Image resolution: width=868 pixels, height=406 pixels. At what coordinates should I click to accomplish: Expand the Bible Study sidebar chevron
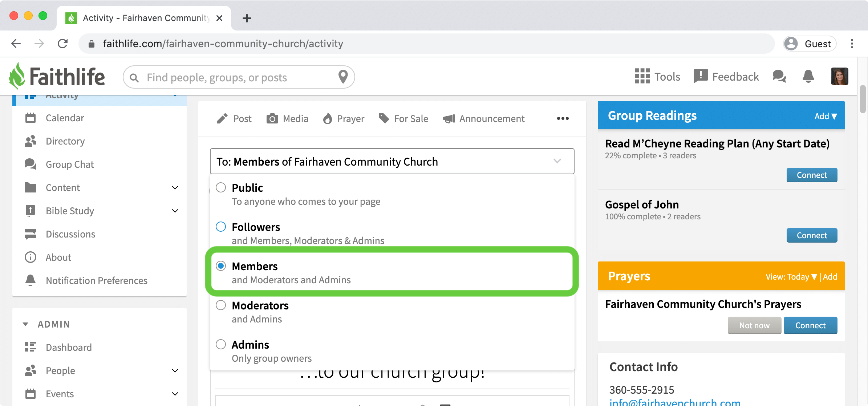coord(175,211)
